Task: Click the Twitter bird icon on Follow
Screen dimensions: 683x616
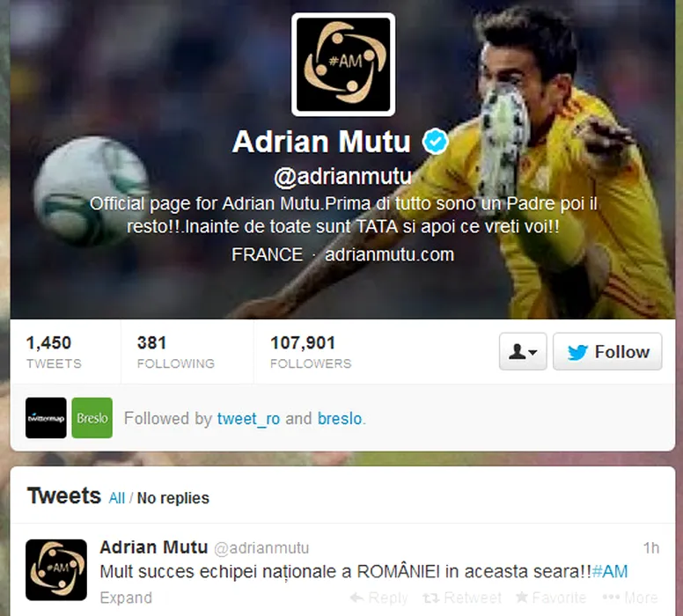Action: (x=577, y=352)
